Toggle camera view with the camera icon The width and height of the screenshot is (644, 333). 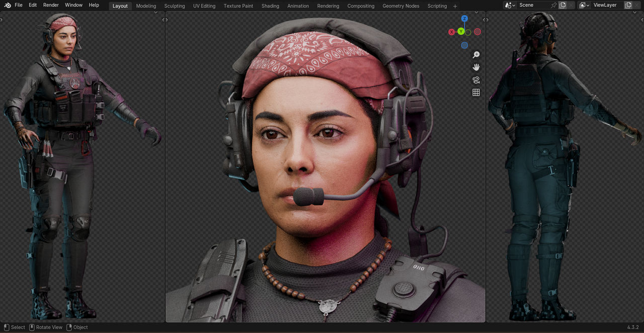point(476,80)
